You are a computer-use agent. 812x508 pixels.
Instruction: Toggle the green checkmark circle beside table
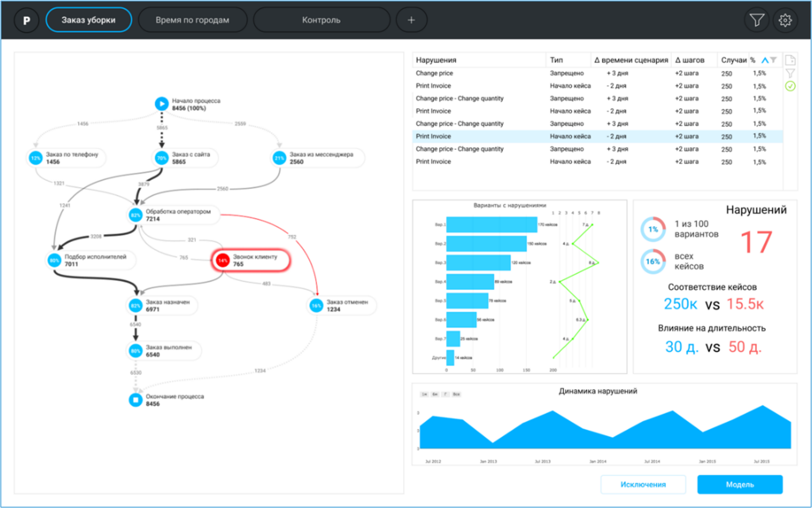coord(790,86)
